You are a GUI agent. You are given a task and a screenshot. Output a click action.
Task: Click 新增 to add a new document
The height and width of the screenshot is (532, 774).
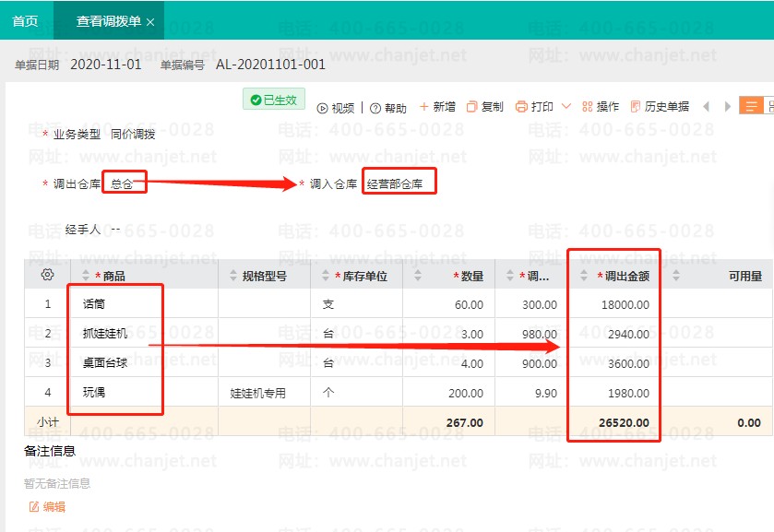(437, 107)
